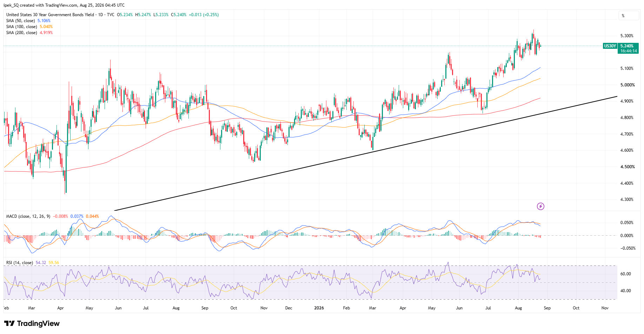
Task: Select the SMA (50, close) indicator label
Action: [21, 21]
